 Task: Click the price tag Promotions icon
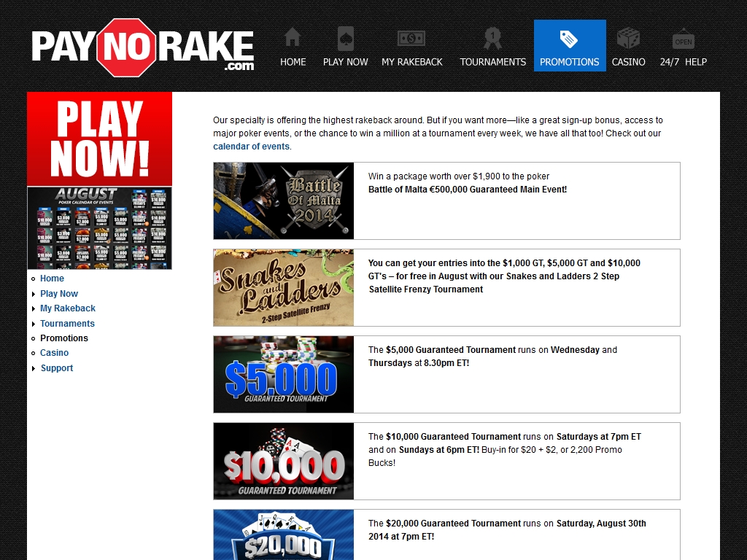569,38
